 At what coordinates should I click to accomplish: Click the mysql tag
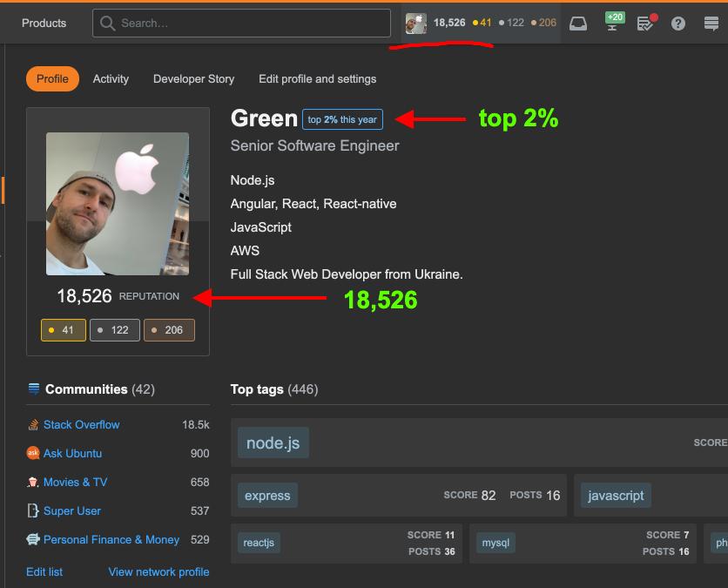click(x=495, y=543)
